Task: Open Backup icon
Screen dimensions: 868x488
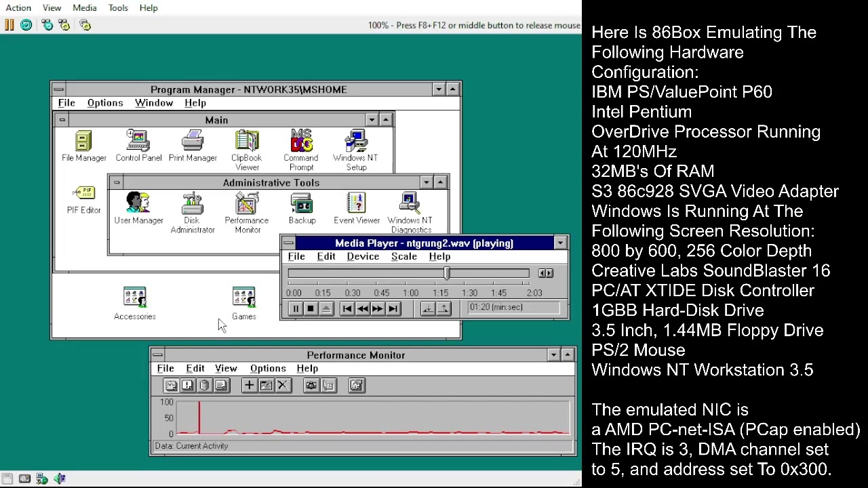Action: pyautogui.click(x=302, y=209)
